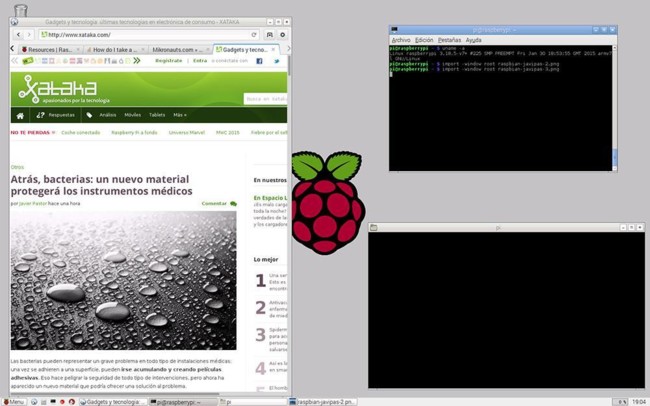Viewport: 650px width, 406px height.
Task: Click the Twitter bird icon on the Xataka header
Action: tap(276, 61)
